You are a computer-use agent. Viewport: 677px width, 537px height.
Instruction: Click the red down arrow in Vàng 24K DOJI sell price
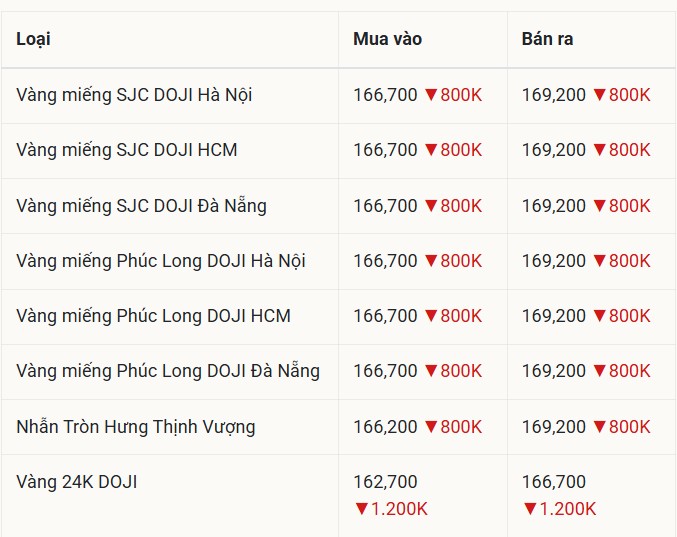point(531,509)
